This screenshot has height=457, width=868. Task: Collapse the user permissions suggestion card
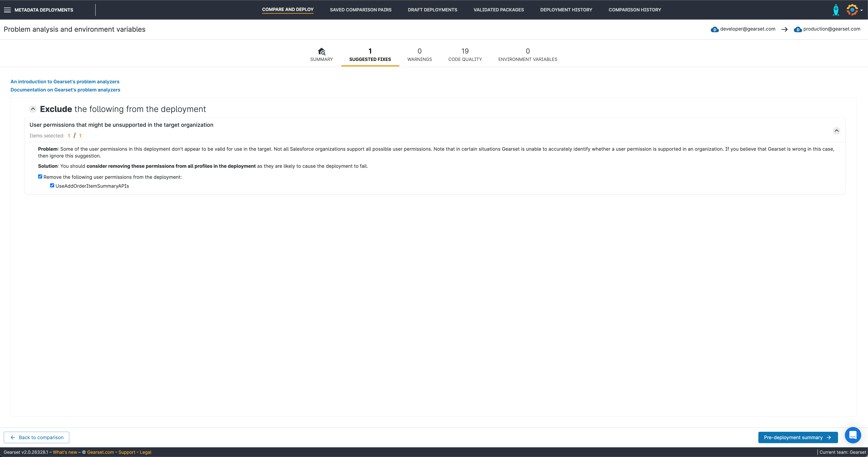[837, 131]
